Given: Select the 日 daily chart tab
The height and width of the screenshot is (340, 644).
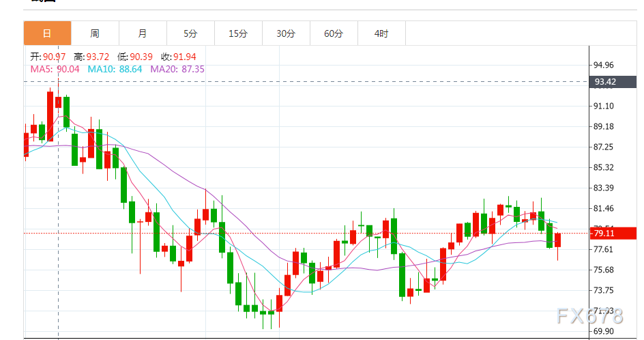Looking at the screenshot, I should (47, 33).
